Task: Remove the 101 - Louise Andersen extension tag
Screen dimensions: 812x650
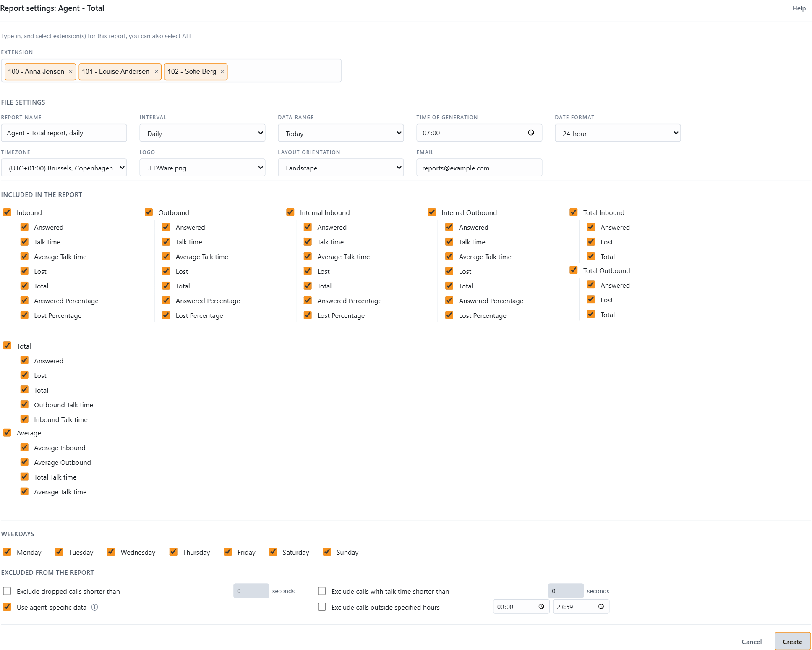Action: pyautogui.click(x=156, y=72)
